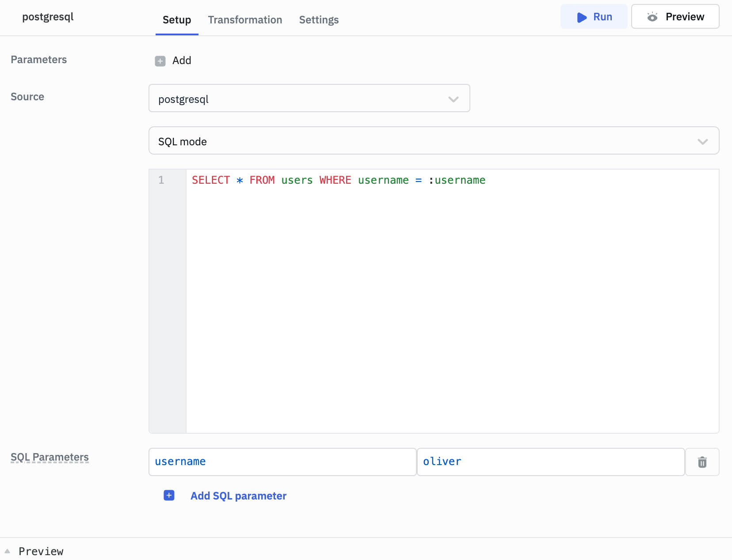Viewport: 732px width, 560px height.
Task: Click the SQL Parameters underlined label
Action: (x=50, y=457)
